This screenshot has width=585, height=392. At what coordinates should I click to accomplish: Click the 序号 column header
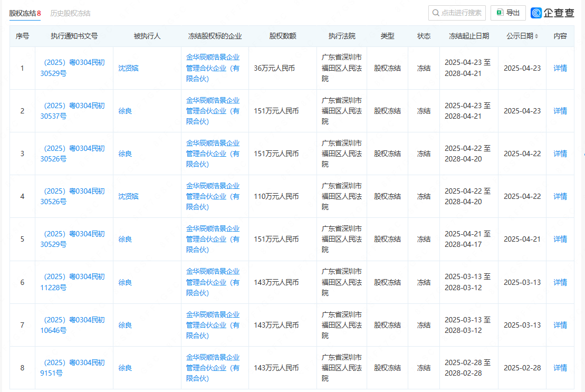pyautogui.click(x=22, y=36)
